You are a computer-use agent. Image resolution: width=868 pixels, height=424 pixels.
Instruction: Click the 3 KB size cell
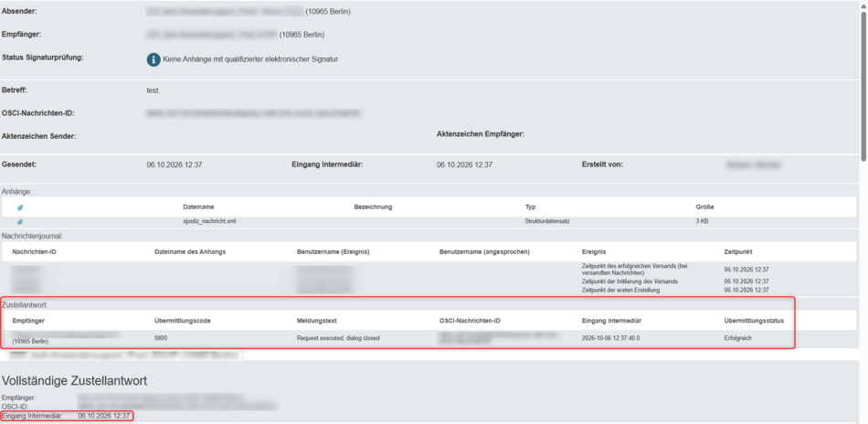(x=702, y=221)
